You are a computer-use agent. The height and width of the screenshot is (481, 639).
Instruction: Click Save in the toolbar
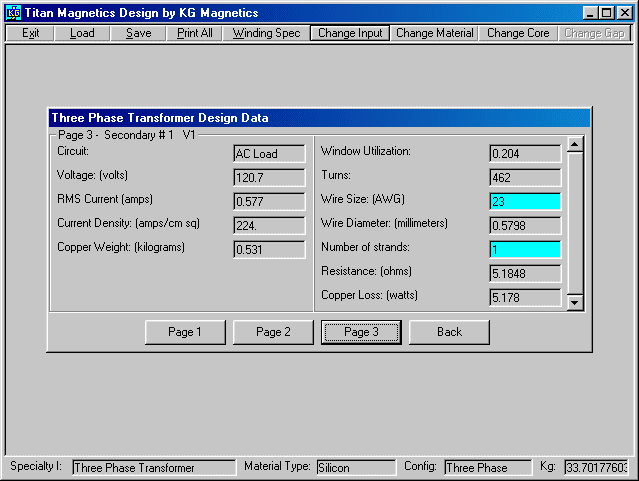tap(139, 33)
